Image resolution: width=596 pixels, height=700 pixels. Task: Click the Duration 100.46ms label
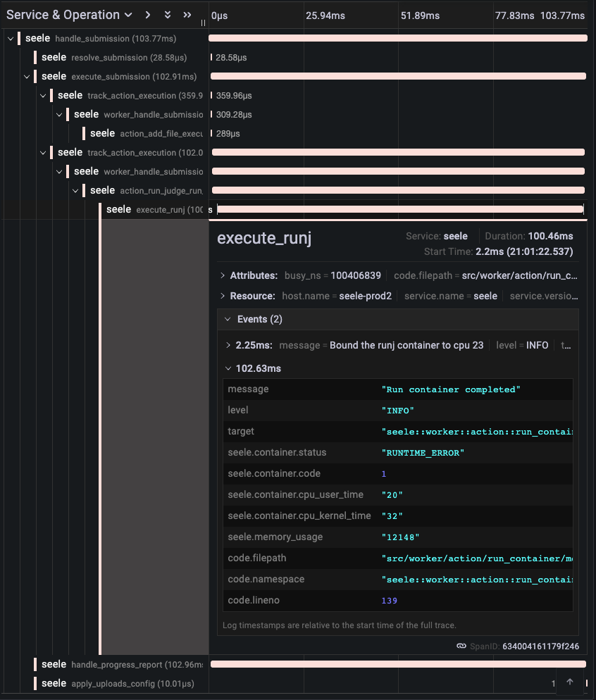[x=529, y=236]
